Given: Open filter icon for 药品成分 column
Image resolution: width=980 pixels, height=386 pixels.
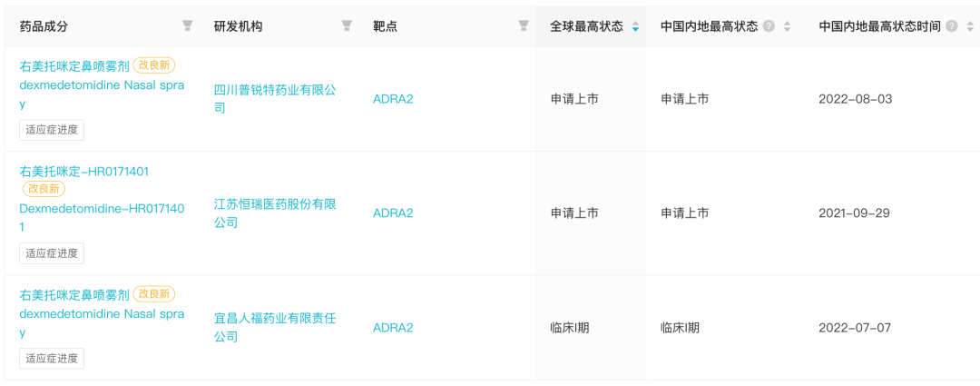Looking at the screenshot, I should pyautogui.click(x=187, y=25).
